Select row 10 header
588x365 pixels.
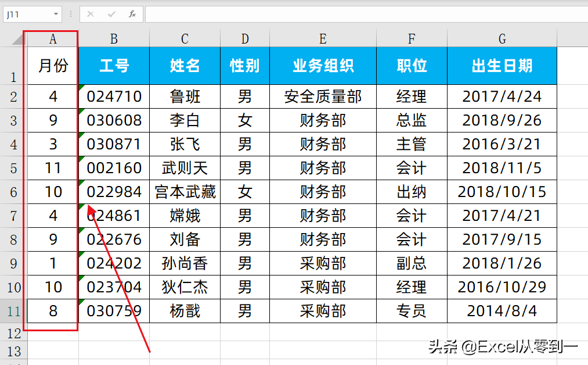[13, 287]
